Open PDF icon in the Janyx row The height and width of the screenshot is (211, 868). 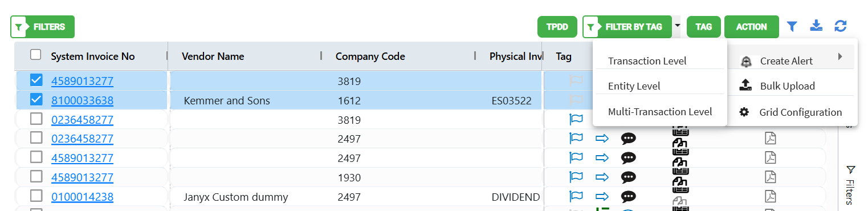point(771,197)
